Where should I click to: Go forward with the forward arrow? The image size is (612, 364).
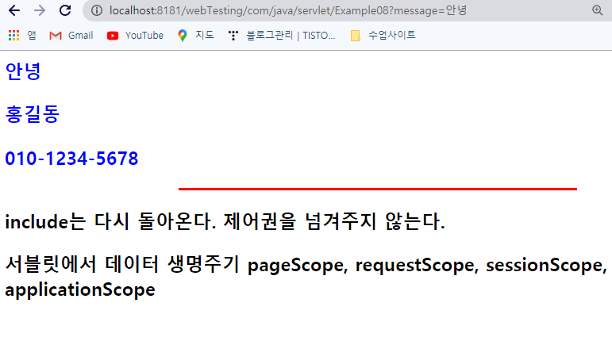pyautogui.click(x=40, y=10)
